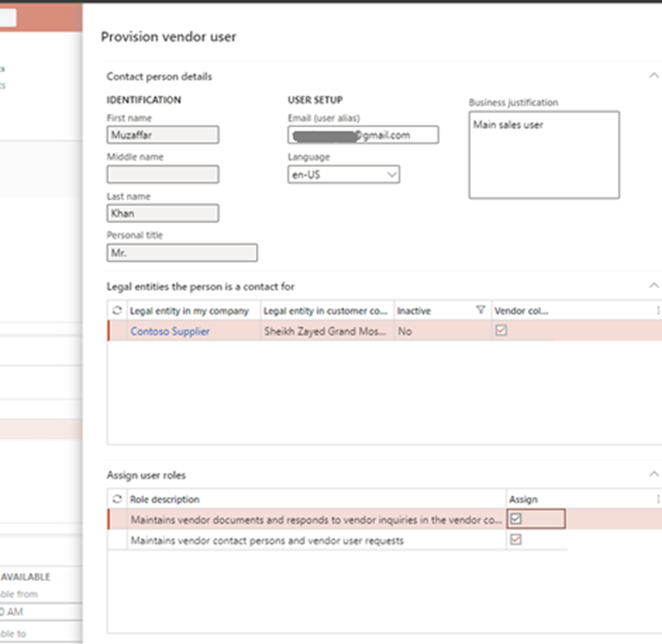Uncheck Assign for vendor contact persons role

(x=516, y=539)
